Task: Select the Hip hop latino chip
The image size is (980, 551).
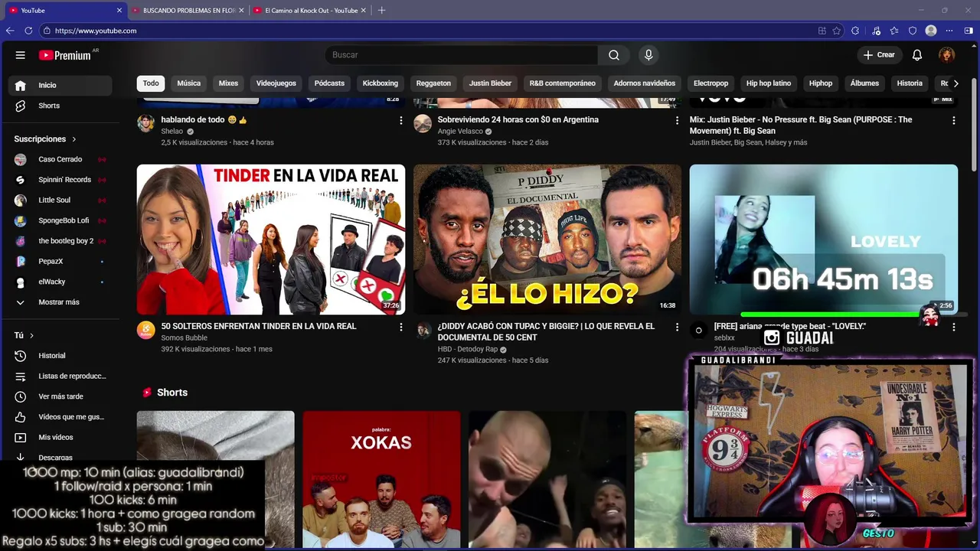Action: coord(769,83)
